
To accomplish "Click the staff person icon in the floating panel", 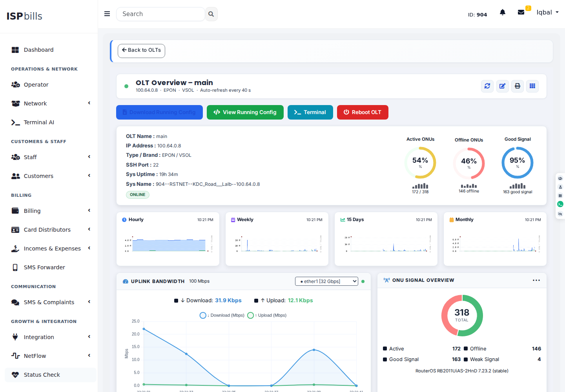I will [x=560, y=187].
